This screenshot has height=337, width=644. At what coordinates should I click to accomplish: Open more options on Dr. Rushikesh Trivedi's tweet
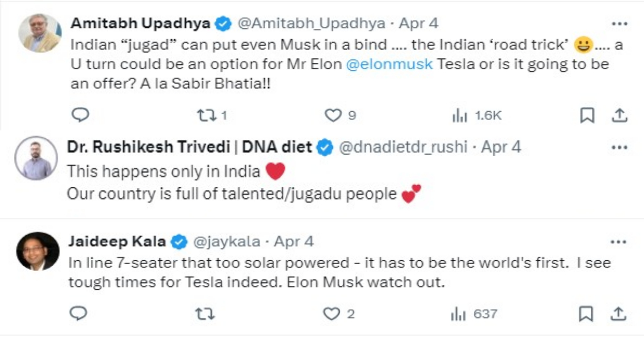coord(619,148)
